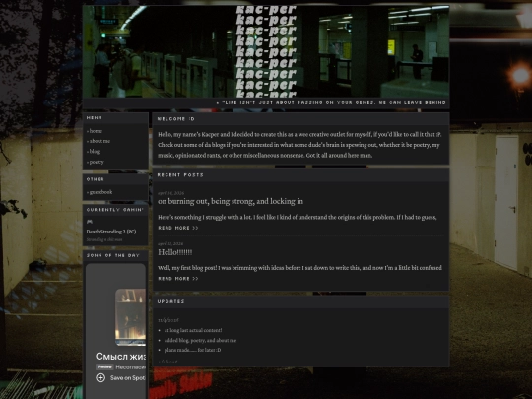Image resolution: width=532 pixels, height=399 pixels.
Task: Click Read More under the burning out post
Action: point(178,228)
